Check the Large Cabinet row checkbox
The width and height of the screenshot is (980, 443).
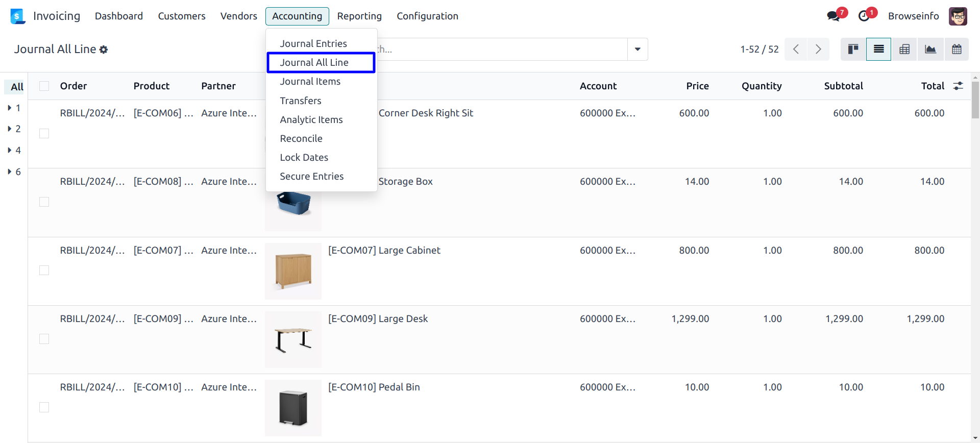click(x=44, y=270)
